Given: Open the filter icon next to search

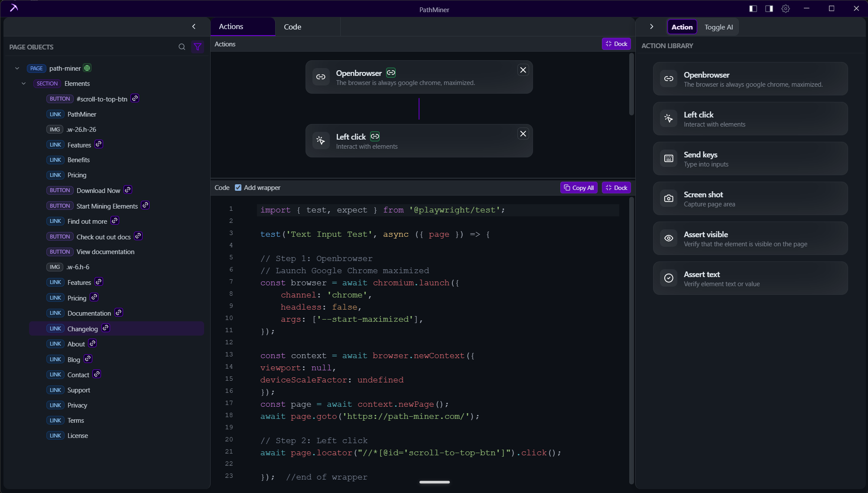Looking at the screenshot, I should coord(198,46).
